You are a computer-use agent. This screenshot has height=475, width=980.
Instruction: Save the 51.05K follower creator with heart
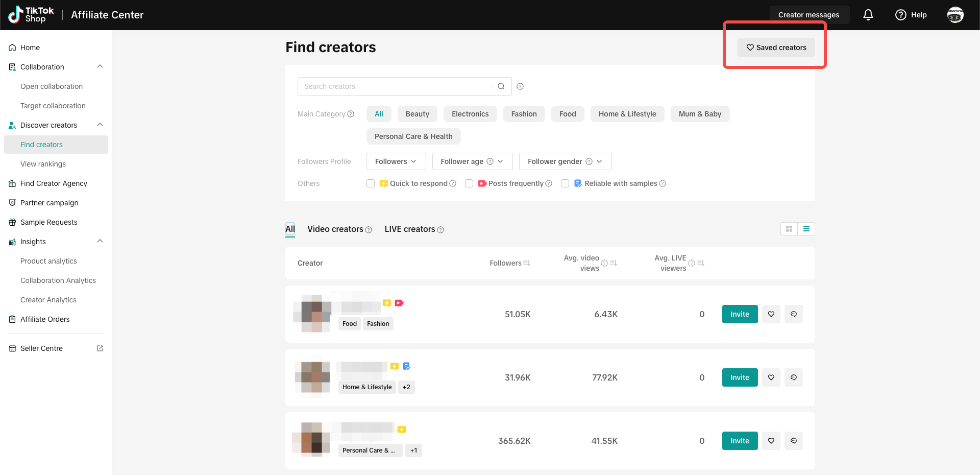pyautogui.click(x=771, y=314)
